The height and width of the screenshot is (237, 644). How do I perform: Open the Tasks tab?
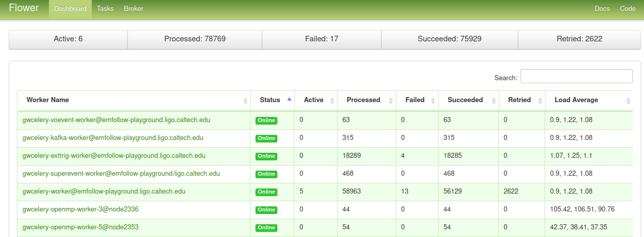pyautogui.click(x=105, y=9)
